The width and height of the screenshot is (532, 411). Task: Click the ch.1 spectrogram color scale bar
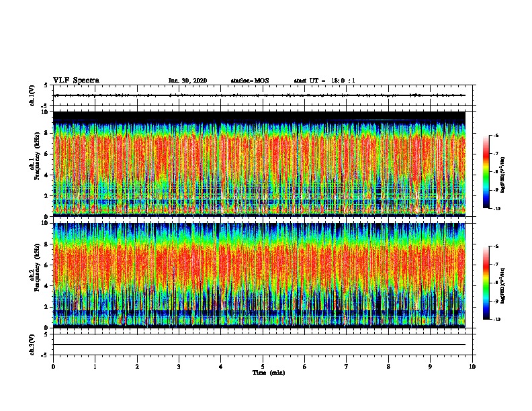point(486,172)
